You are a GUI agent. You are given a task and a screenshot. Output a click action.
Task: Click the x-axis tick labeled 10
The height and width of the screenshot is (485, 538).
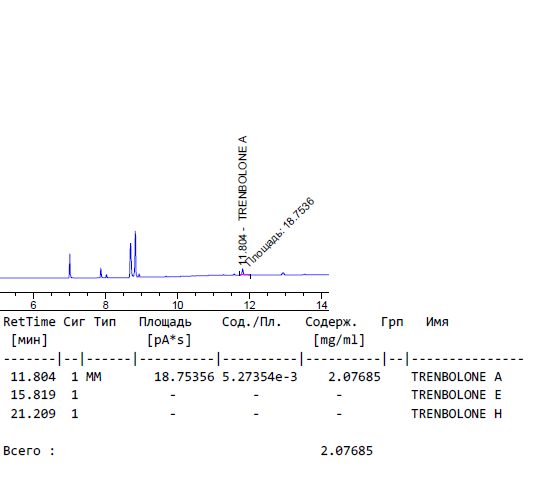click(177, 305)
